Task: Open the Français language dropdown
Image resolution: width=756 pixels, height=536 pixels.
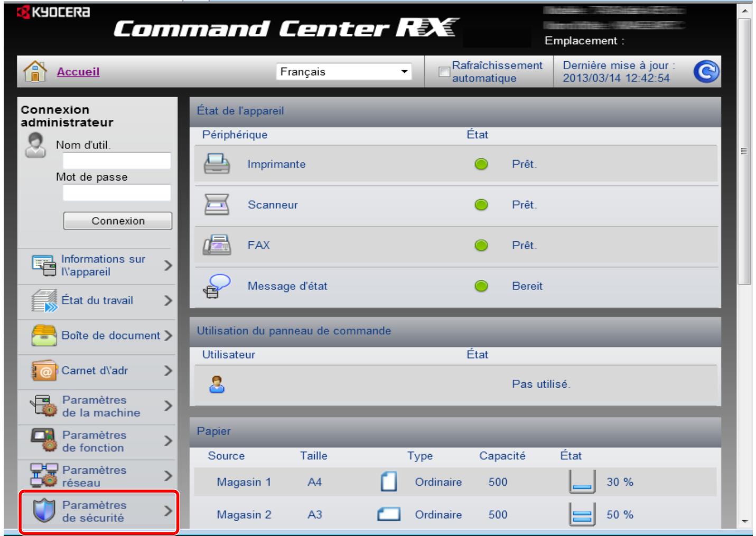Action: coord(343,72)
